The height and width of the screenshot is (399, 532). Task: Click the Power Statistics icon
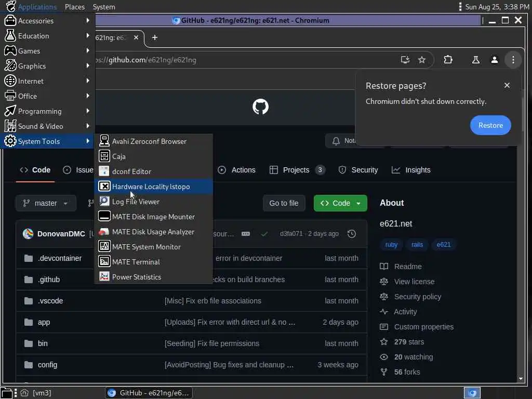pyautogui.click(x=104, y=277)
